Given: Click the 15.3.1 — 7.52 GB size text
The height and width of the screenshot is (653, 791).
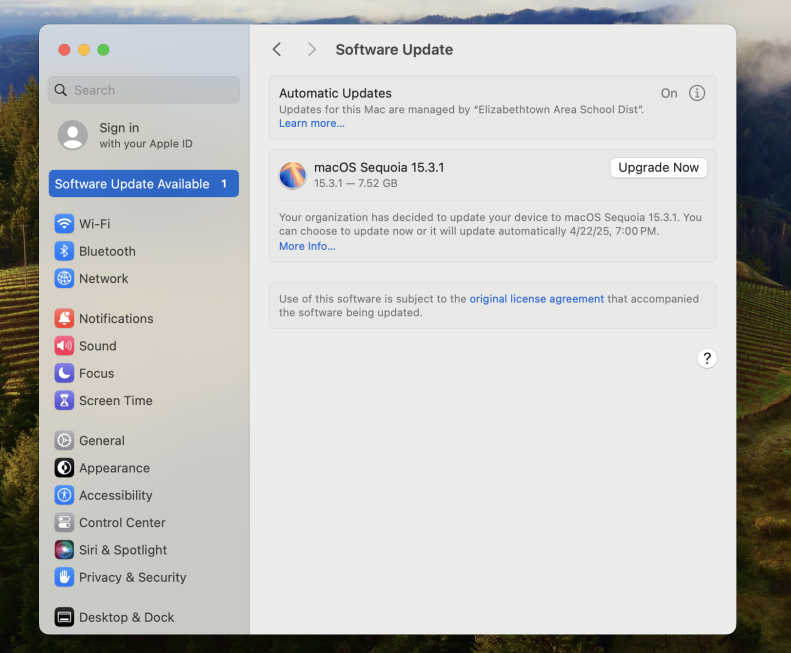Looking at the screenshot, I should point(356,183).
